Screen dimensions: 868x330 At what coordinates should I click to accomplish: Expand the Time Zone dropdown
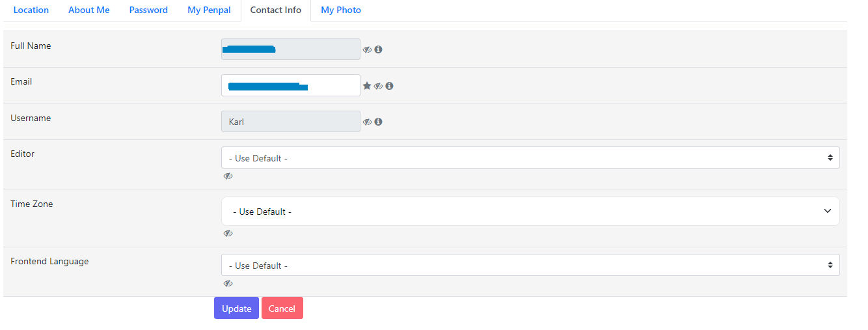click(x=530, y=212)
